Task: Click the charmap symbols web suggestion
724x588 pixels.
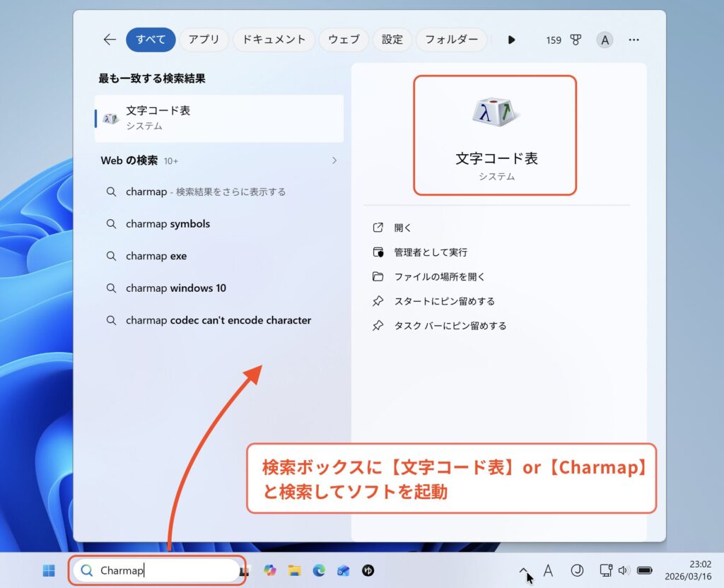Action: (x=168, y=224)
